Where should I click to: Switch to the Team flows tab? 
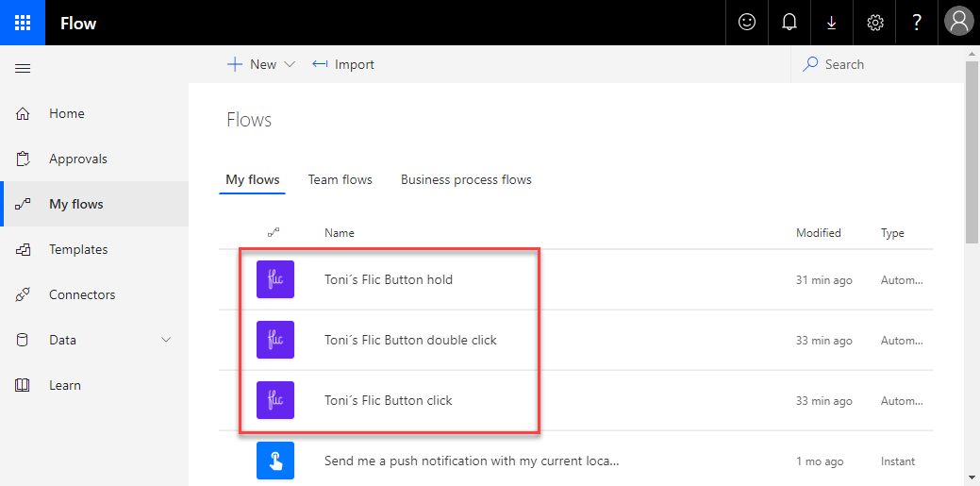click(340, 179)
